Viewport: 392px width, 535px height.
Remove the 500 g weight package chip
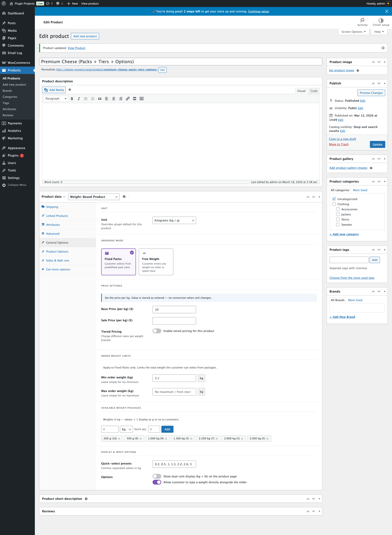(x=140, y=438)
